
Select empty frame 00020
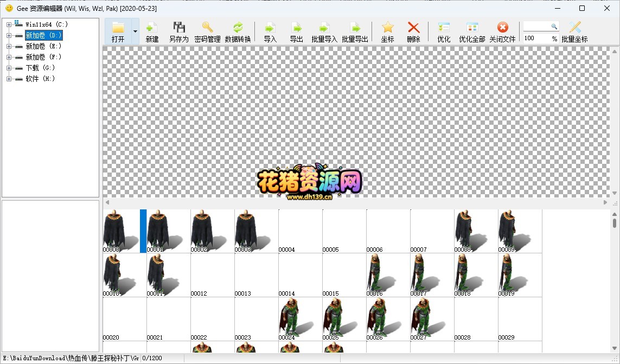pos(125,319)
